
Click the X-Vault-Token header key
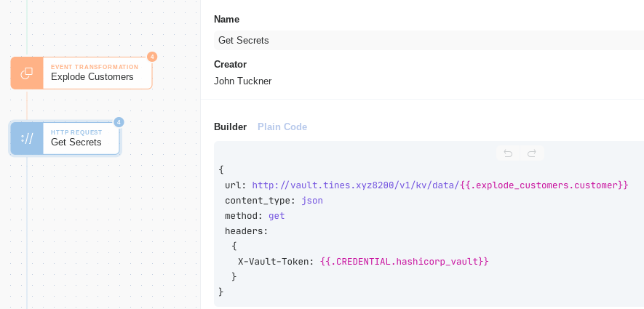click(276, 262)
